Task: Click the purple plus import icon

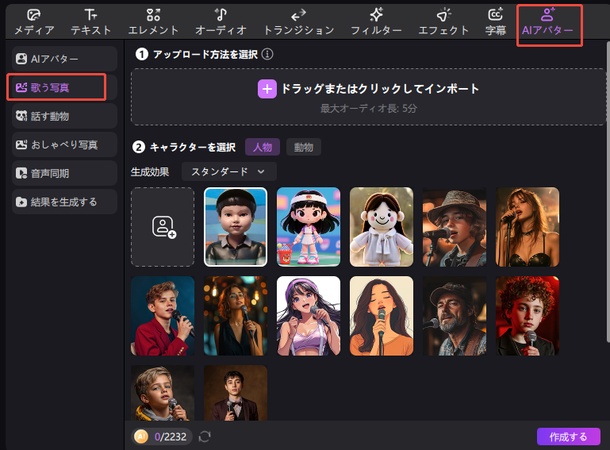Action: pyautogui.click(x=267, y=89)
